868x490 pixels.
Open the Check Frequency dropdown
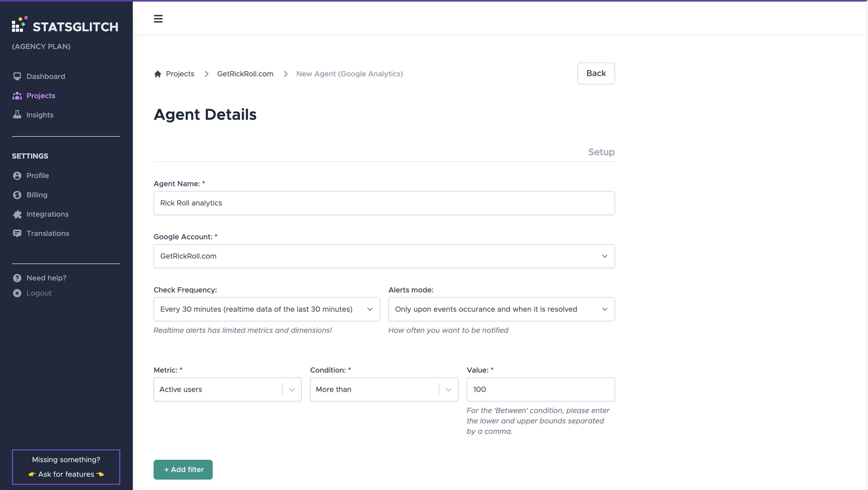tap(267, 309)
